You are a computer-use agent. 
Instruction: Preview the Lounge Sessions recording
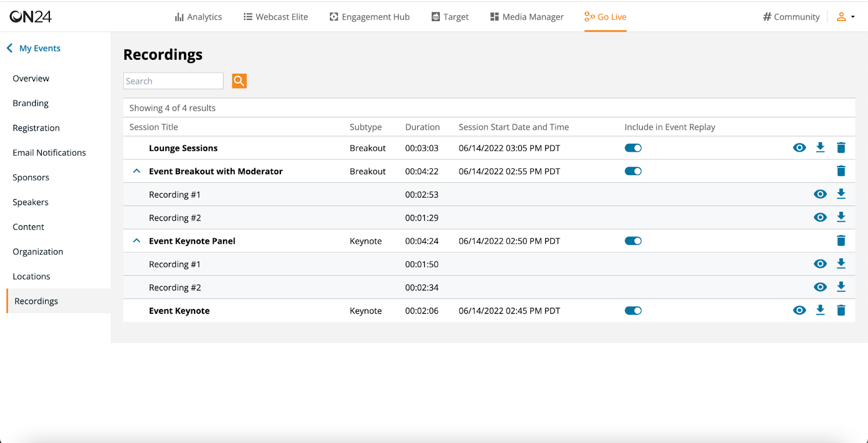point(799,148)
